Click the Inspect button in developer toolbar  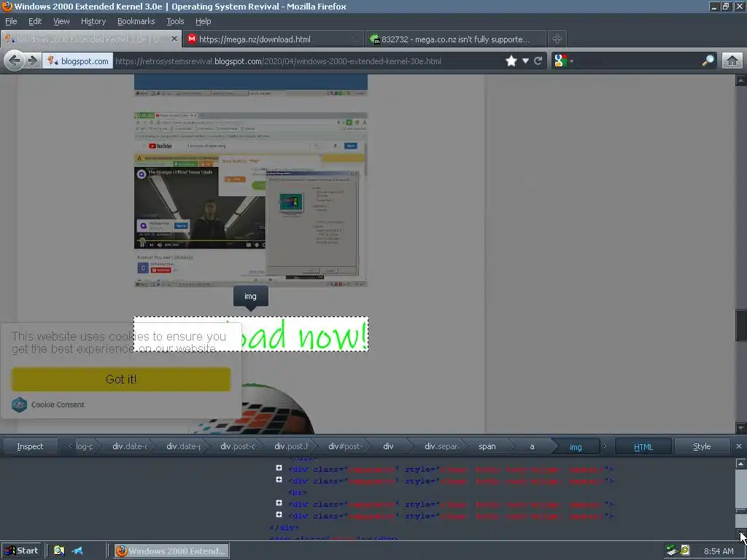(30, 446)
